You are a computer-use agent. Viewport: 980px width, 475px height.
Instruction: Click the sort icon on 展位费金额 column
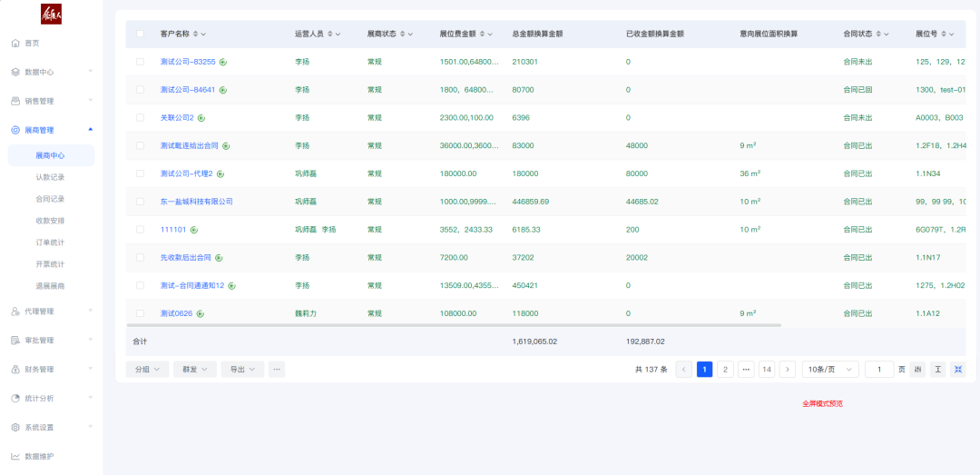pos(482,34)
